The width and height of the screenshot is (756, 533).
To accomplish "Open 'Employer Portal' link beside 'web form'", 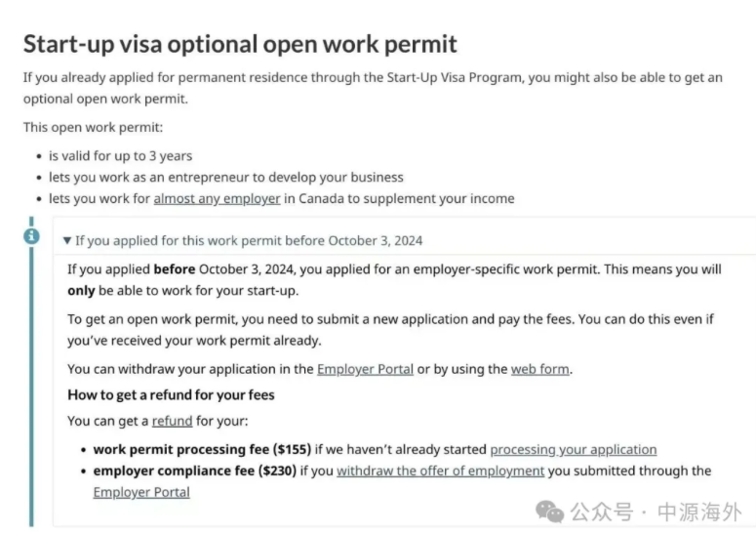I will (365, 368).
